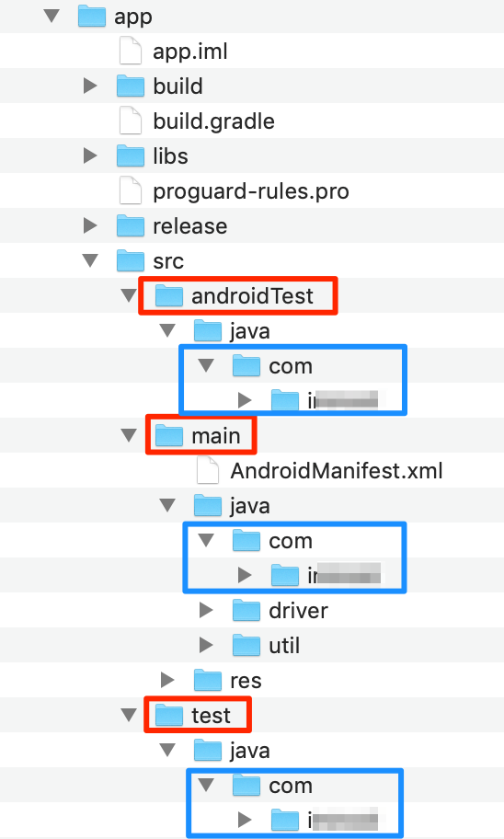Select the AndroidManifest.xml file name

coord(337,471)
